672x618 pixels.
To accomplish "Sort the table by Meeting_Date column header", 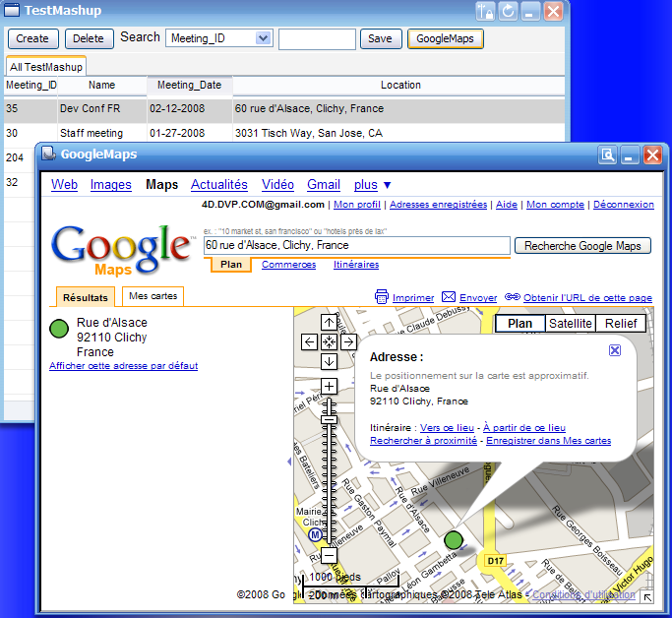I will pos(189,85).
